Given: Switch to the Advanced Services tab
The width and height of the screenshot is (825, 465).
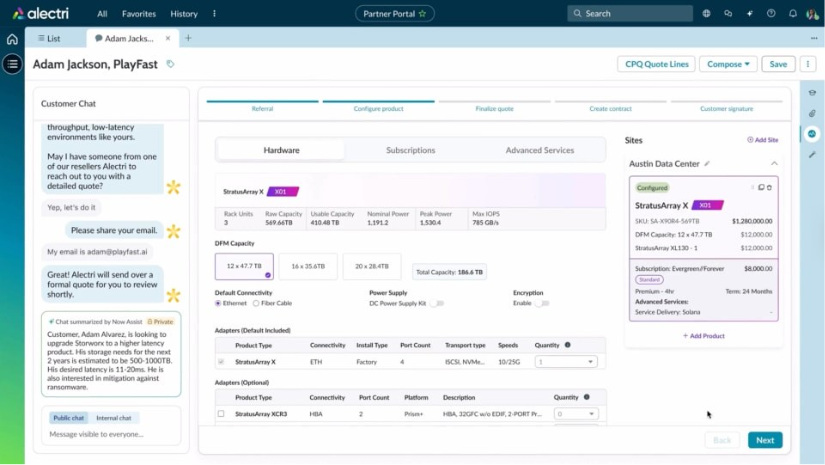Looking at the screenshot, I should pos(540,150).
